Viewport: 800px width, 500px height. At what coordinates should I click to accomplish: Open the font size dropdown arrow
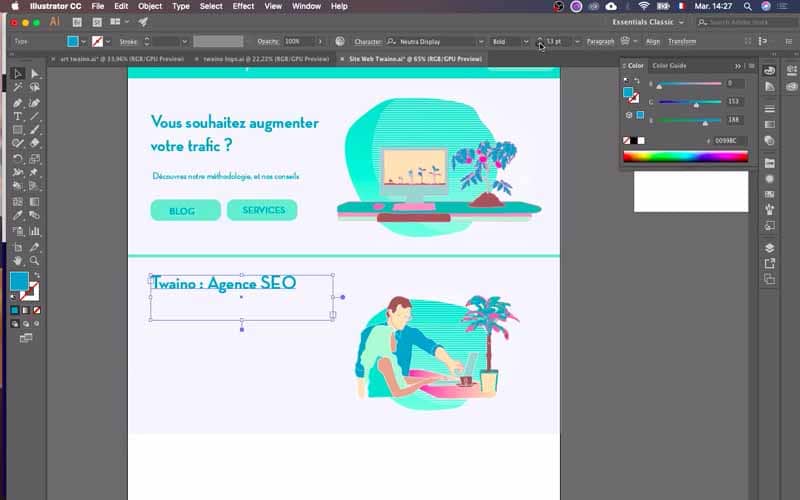click(578, 42)
